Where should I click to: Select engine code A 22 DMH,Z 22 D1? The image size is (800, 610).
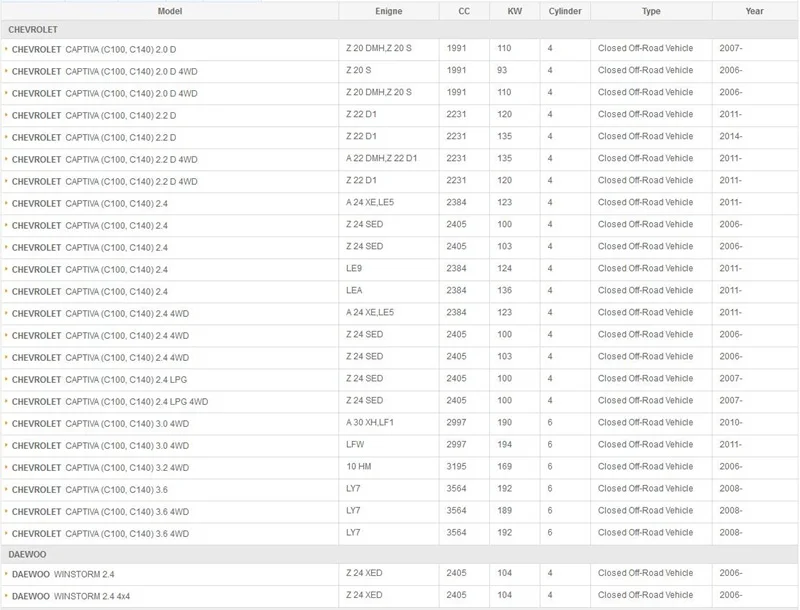coord(381,158)
